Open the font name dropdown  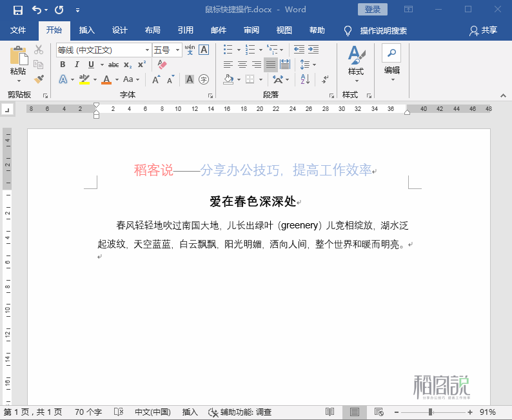[147, 50]
